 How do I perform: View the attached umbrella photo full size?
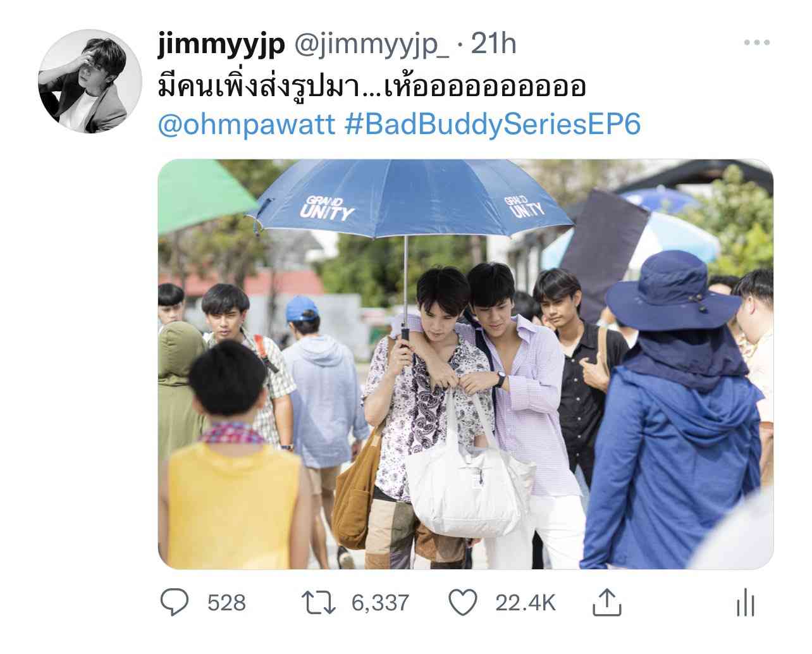[x=465, y=364]
